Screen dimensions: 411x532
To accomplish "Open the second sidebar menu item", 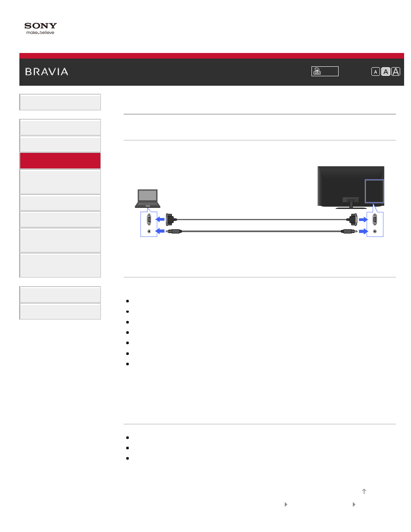I will [60, 127].
